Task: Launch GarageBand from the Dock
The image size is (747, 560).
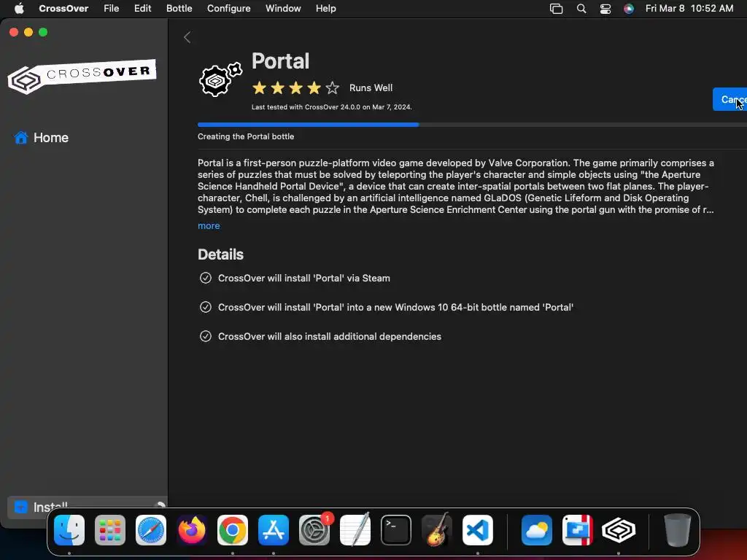Action: (x=437, y=529)
